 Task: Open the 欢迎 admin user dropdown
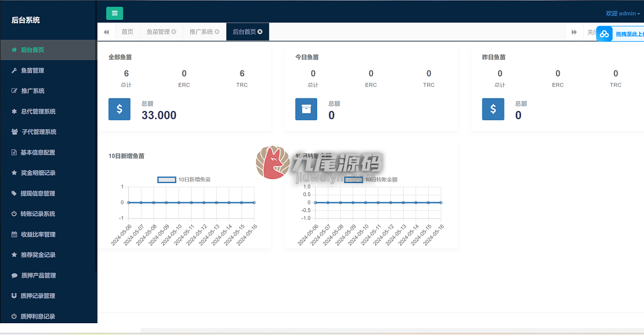623,13
